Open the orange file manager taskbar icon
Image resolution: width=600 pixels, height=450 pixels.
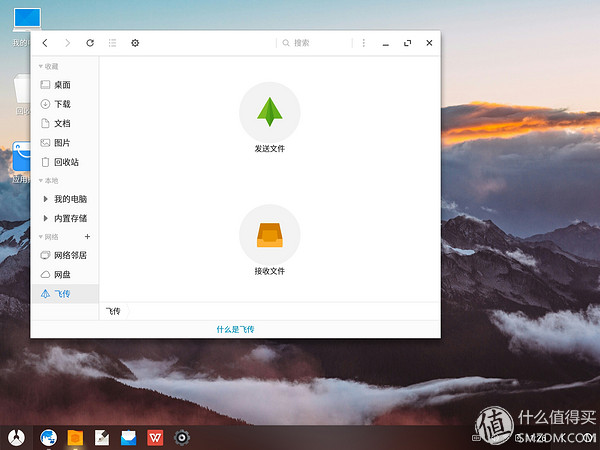[x=75, y=437]
